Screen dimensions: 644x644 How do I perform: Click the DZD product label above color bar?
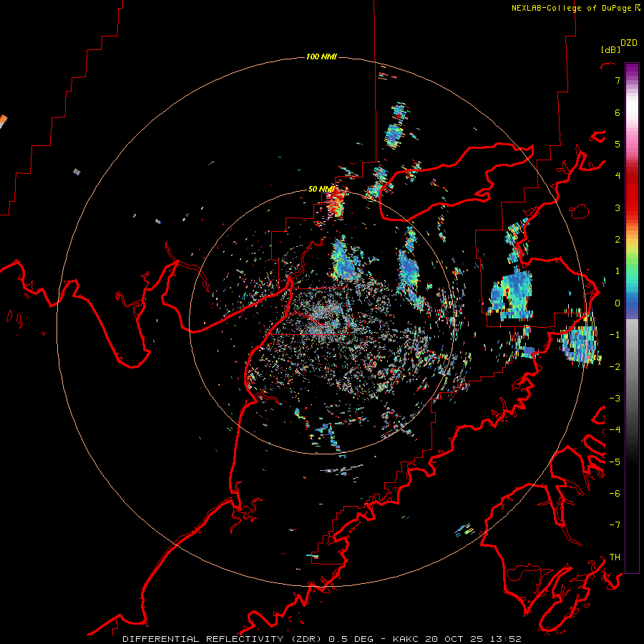click(x=629, y=43)
